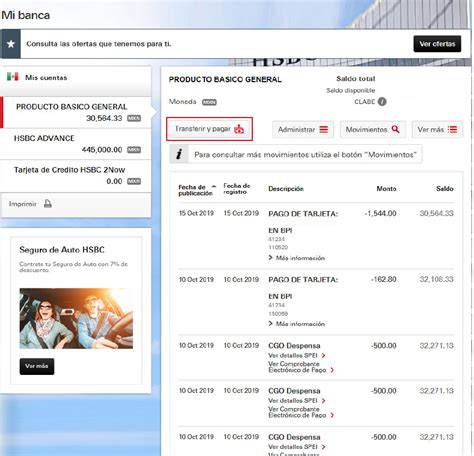Open Ver detalles SPEI for third CGO Despensa

click(x=297, y=447)
